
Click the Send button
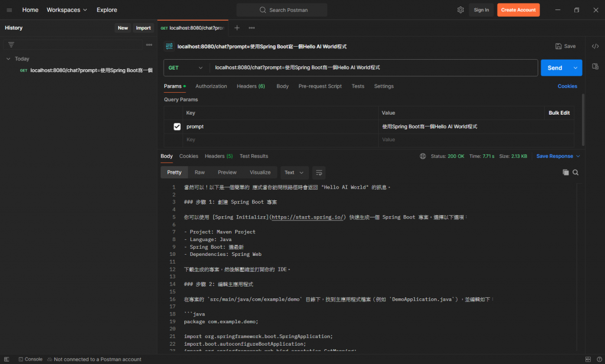click(555, 68)
